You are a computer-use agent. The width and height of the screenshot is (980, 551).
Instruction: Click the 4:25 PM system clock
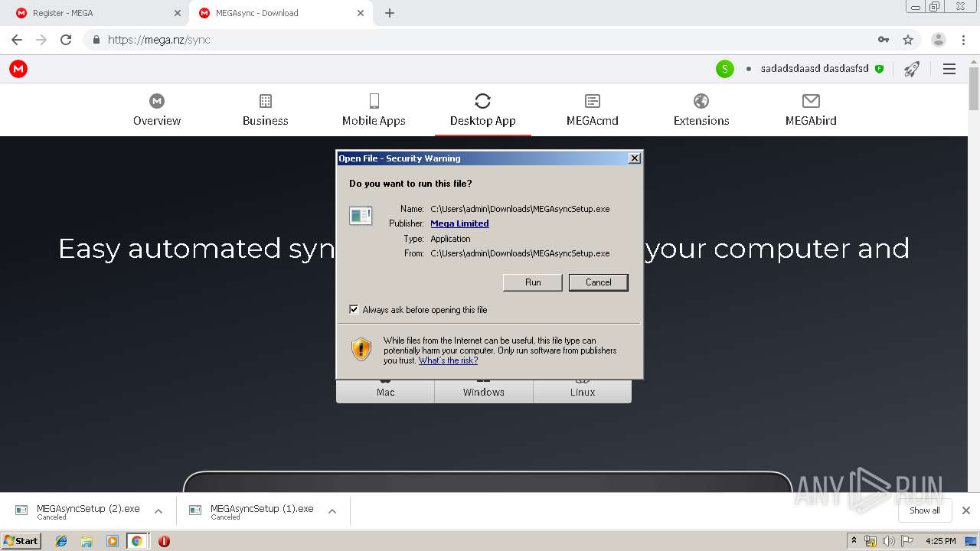pyautogui.click(x=940, y=541)
